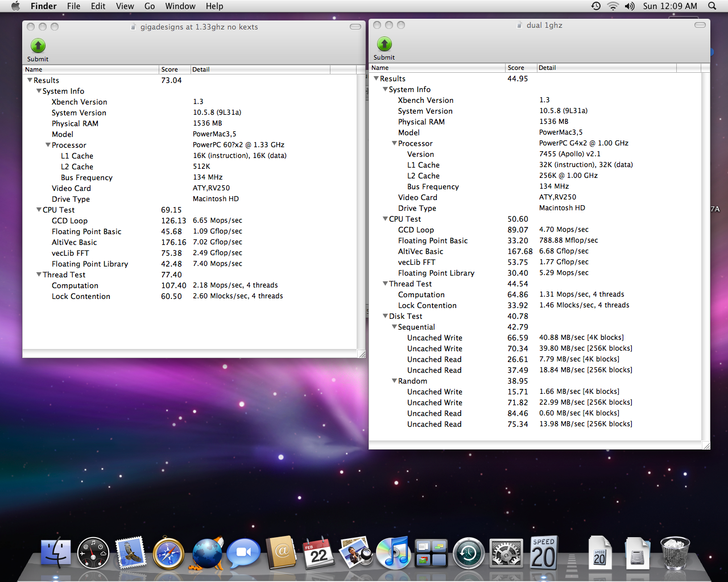Select Lock Contention row in dual 1ghz window
Image resolution: width=728 pixels, height=582 pixels.
pyautogui.click(x=535, y=305)
